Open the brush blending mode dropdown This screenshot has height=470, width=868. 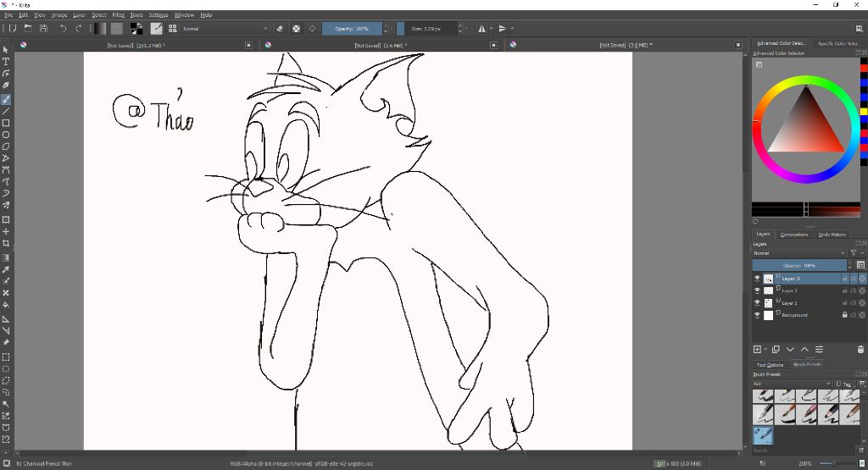(225, 28)
